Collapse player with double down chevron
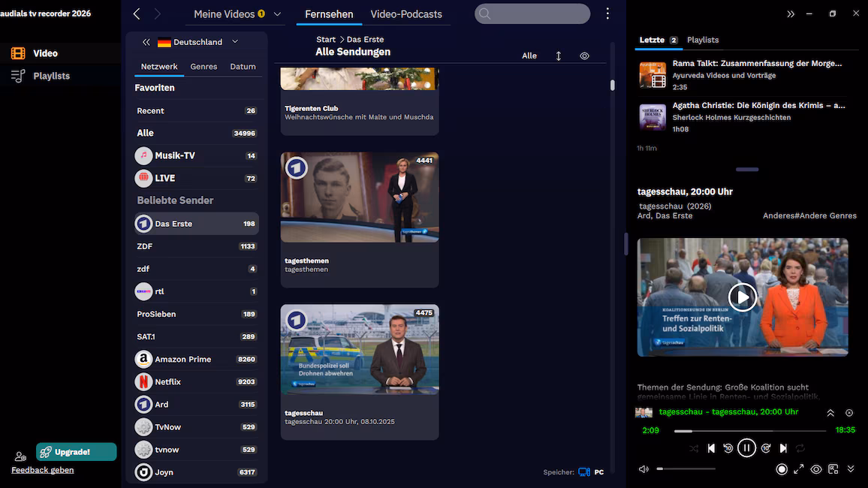This screenshot has height=488, width=868. [x=851, y=469]
